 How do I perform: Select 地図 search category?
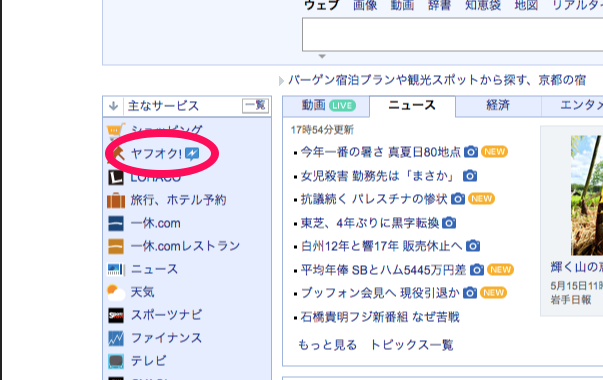526,5
